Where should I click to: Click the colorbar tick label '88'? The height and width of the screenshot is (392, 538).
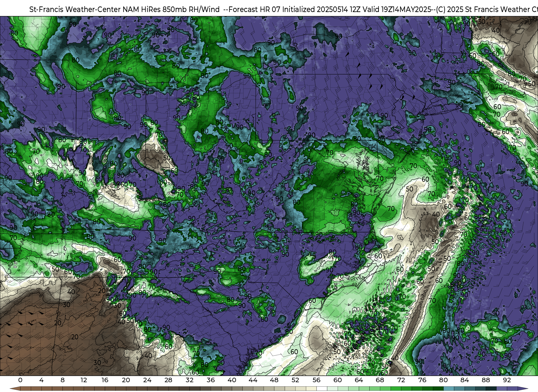(486, 380)
